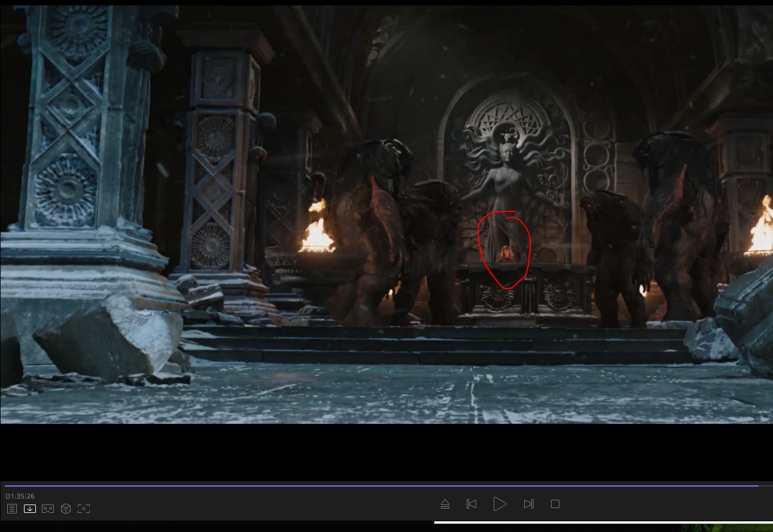Click the eject/open file icon
The width and height of the screenshot is (773, 532).
(x=445, y=504)
